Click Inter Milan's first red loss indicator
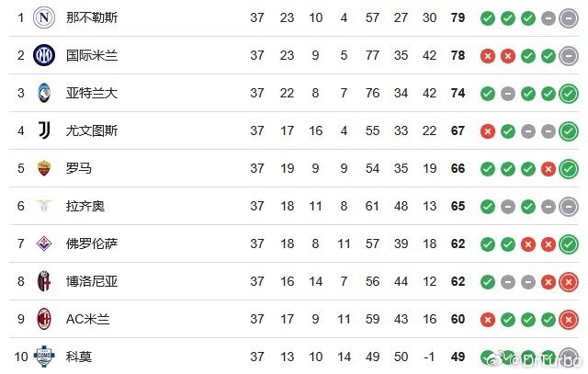The width and height of the screenshot is (588, 374). click(488, 56)
